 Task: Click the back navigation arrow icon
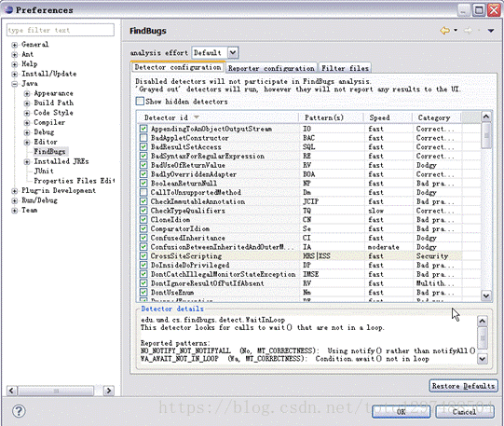point(445,31)
